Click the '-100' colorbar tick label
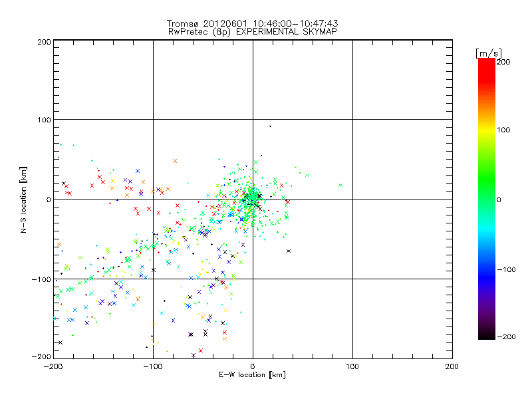This screenshot has height=399, width=532. (506, 270)
